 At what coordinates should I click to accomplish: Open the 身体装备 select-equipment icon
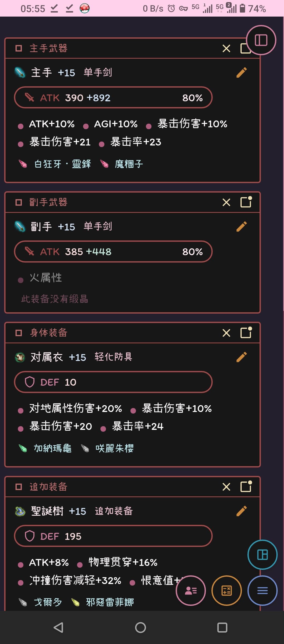(x=246, y=333)
